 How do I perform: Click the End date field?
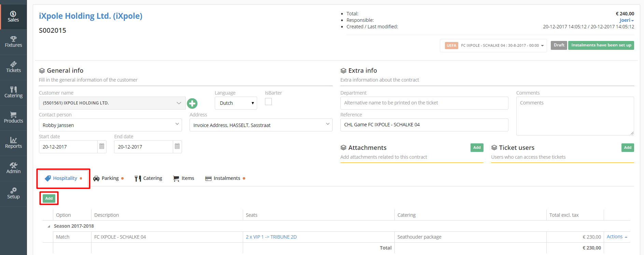pos(143,147)
